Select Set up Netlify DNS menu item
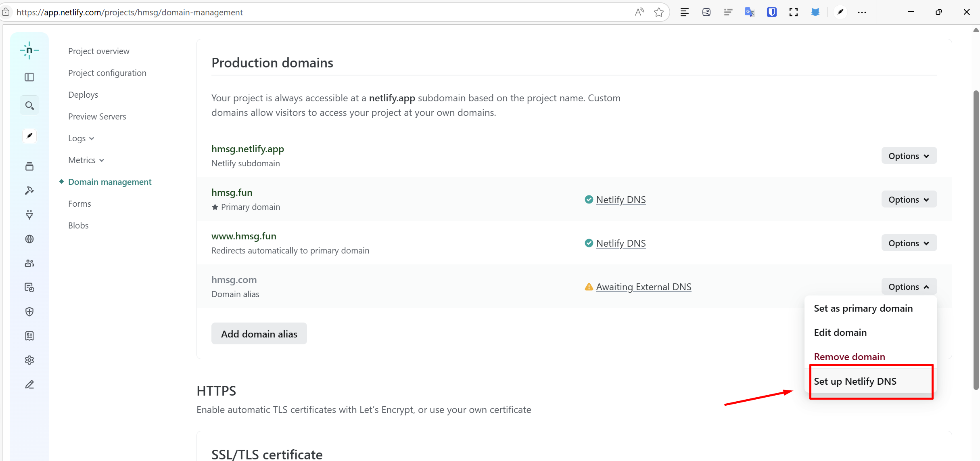Image resolution: width=980 pixels, height=461 pixels. point(855,381)
